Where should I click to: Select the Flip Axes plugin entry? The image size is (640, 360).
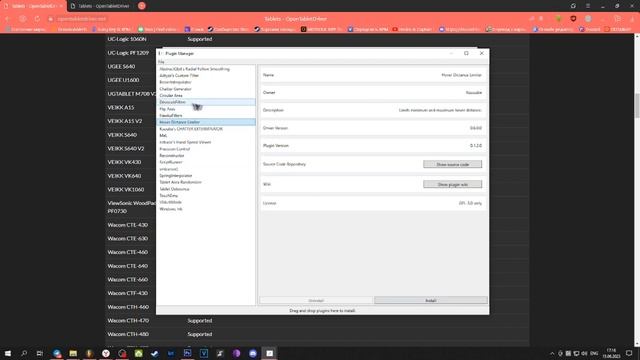tap(206, 109)
